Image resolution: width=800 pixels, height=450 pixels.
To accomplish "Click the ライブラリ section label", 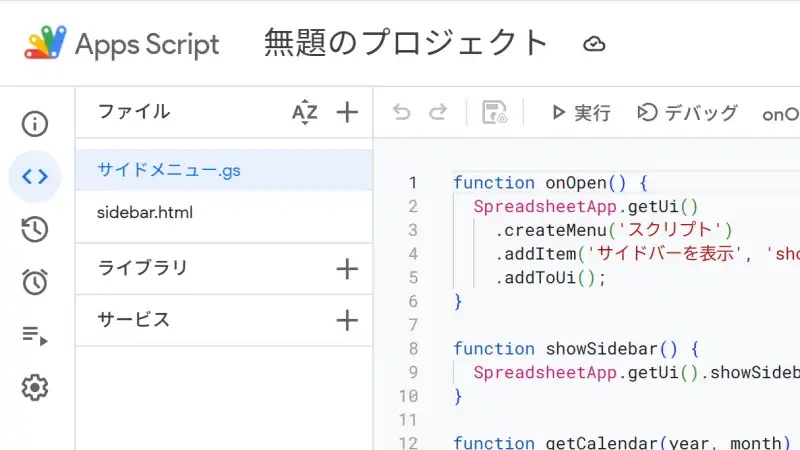I will (142, 268).
